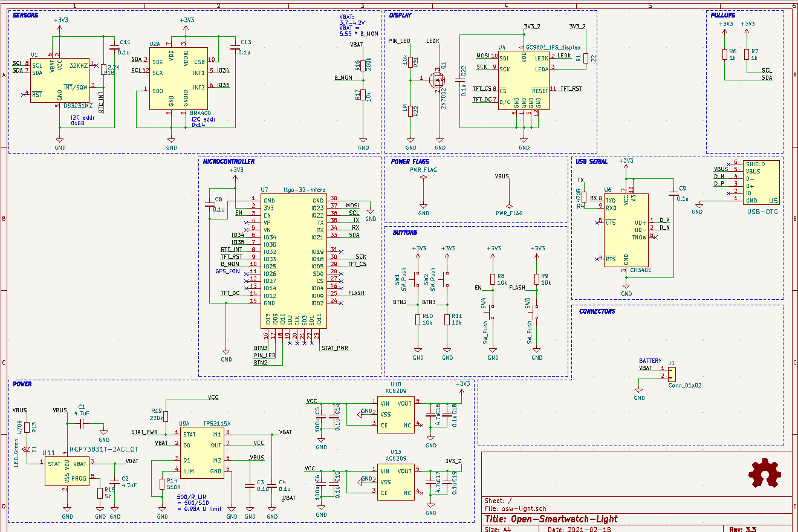Select the lower XC6209 regulator U13

pos(396,481)
